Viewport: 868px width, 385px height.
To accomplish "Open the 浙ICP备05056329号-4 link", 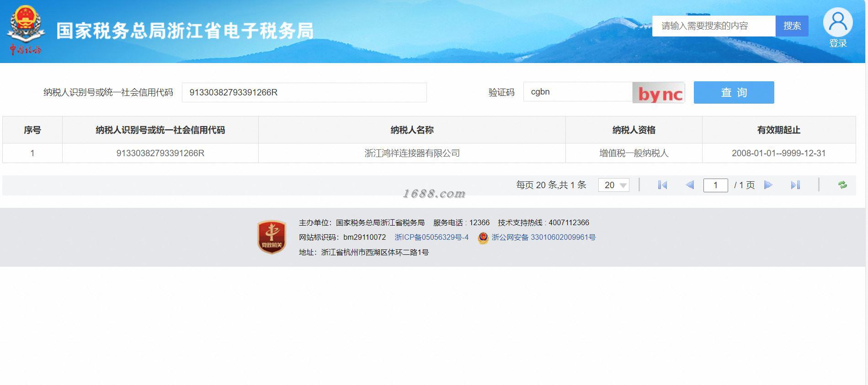I will point(431,237).
